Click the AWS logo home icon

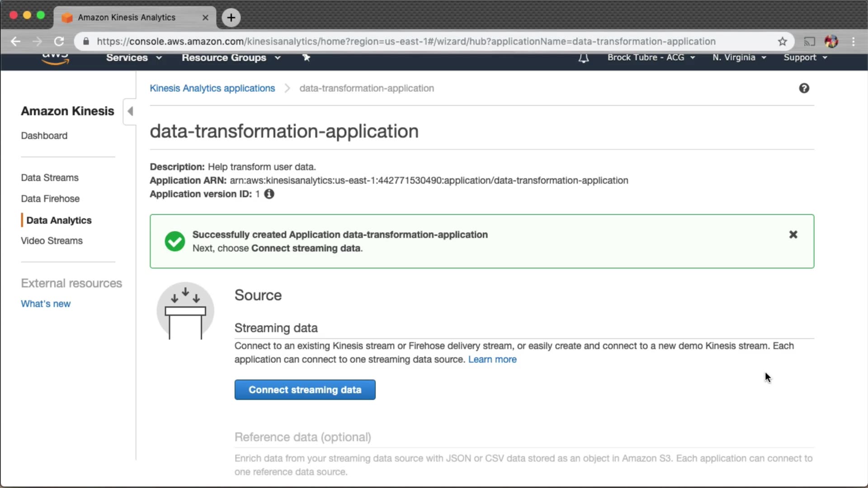pos(55,59)
